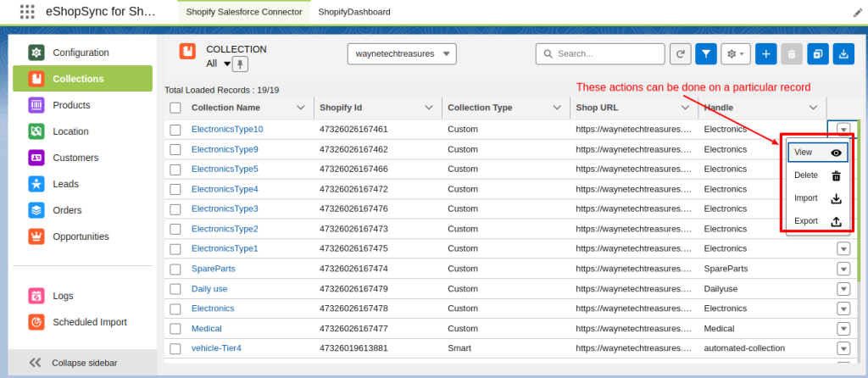Click the blue plus add button
This screenshot has height=378, width=868.
click(x=766, y=54)
